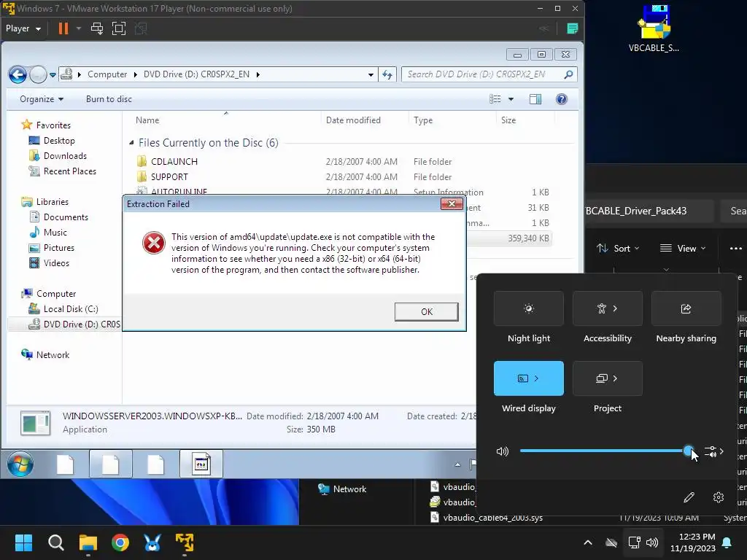Screen dimensions: 747x560
Task: Open Downloads in navigation pane
Action: pos(65,156)
